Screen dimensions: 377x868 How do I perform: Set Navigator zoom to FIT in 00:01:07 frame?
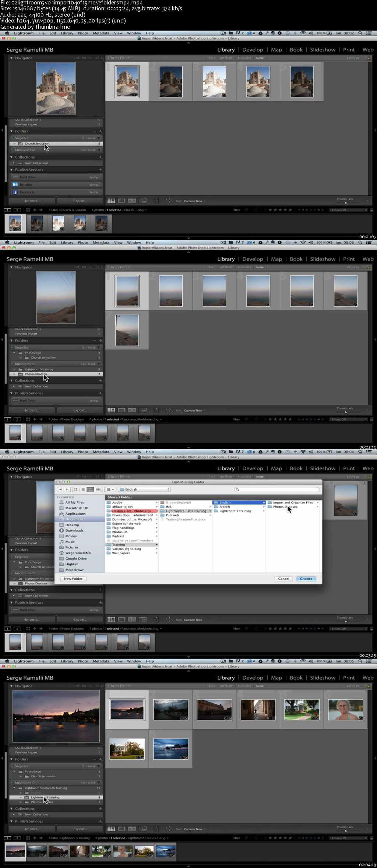click(77, 58)
